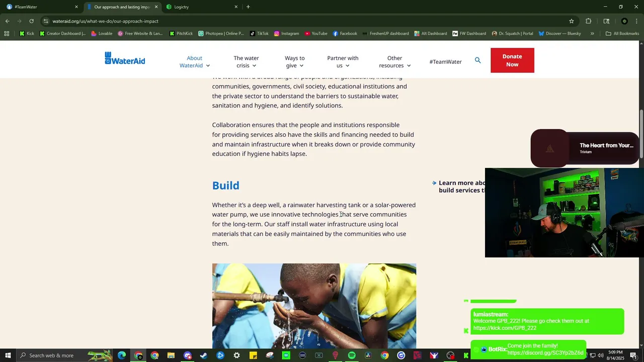Screen dimensions: 644x362
Task: Open the Dr. Squatch Portal bookmark
Action: [512, 34]
